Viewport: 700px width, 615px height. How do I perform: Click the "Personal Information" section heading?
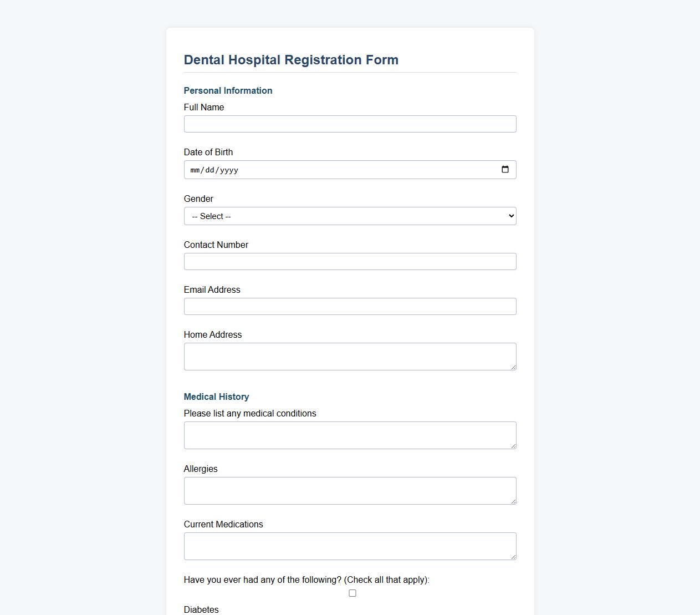pos(228,90)
